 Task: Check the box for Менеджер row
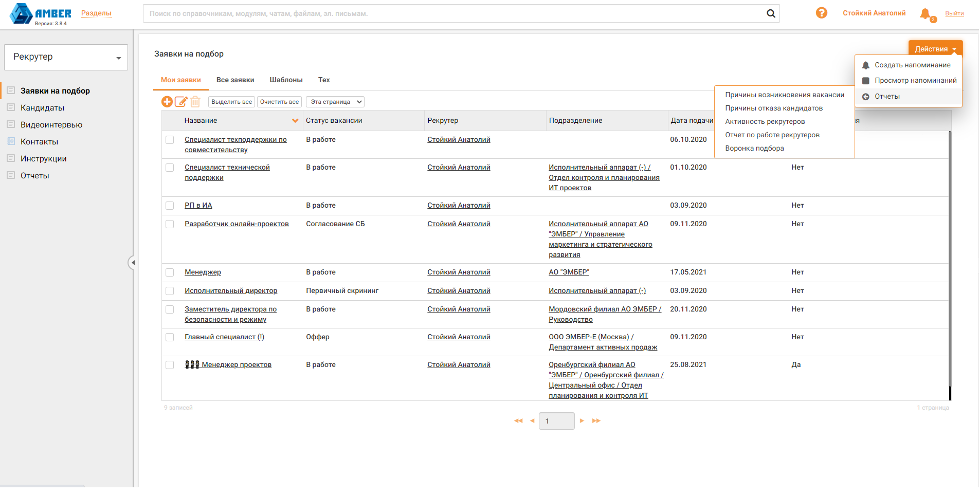point(170,272)
